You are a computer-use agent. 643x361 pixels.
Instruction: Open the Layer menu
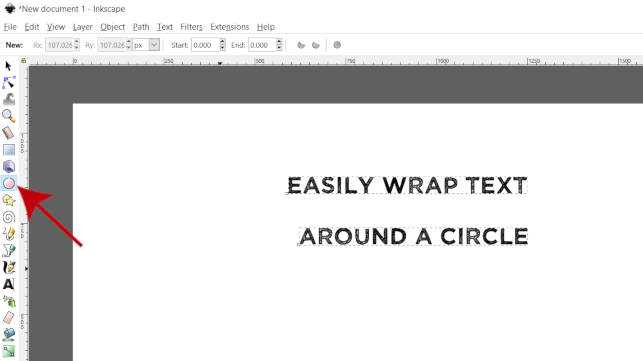tap(82, 27)
